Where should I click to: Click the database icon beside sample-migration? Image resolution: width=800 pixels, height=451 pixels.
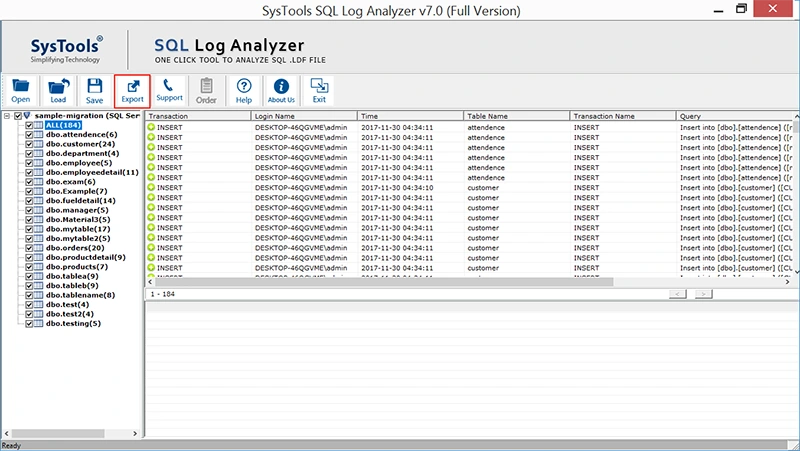(x=28, y=116)
